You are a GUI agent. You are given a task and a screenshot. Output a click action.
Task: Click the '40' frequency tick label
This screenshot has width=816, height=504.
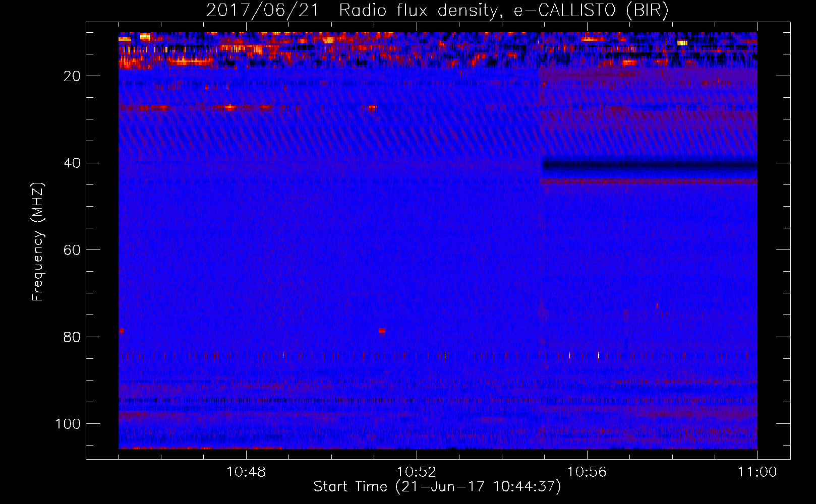pyautogui.click(x=72, y=163)
